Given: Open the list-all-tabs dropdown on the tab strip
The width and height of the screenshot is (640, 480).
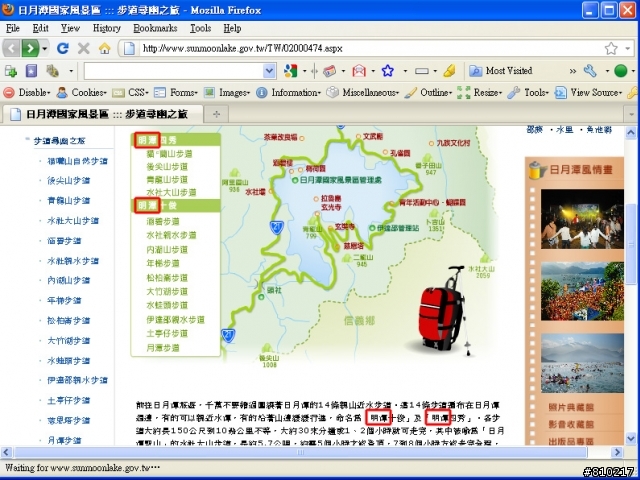Looking at the screenshot, I should (631, 114).
